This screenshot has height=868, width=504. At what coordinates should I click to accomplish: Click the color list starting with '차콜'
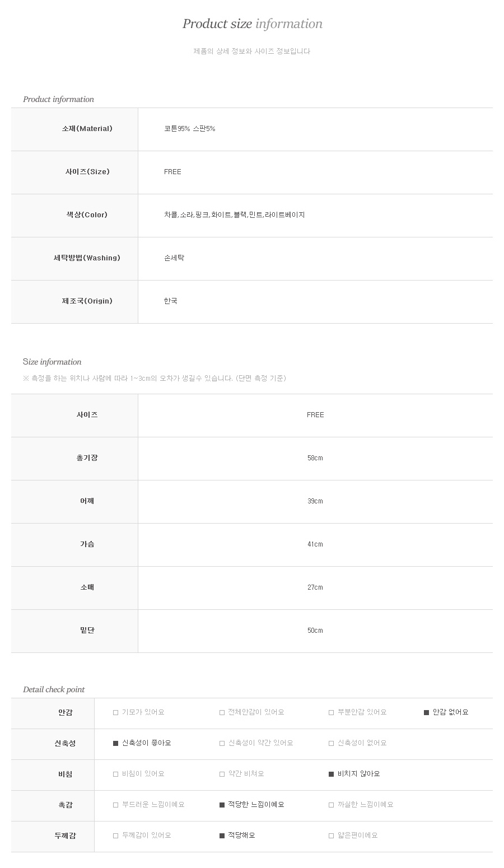234,215
